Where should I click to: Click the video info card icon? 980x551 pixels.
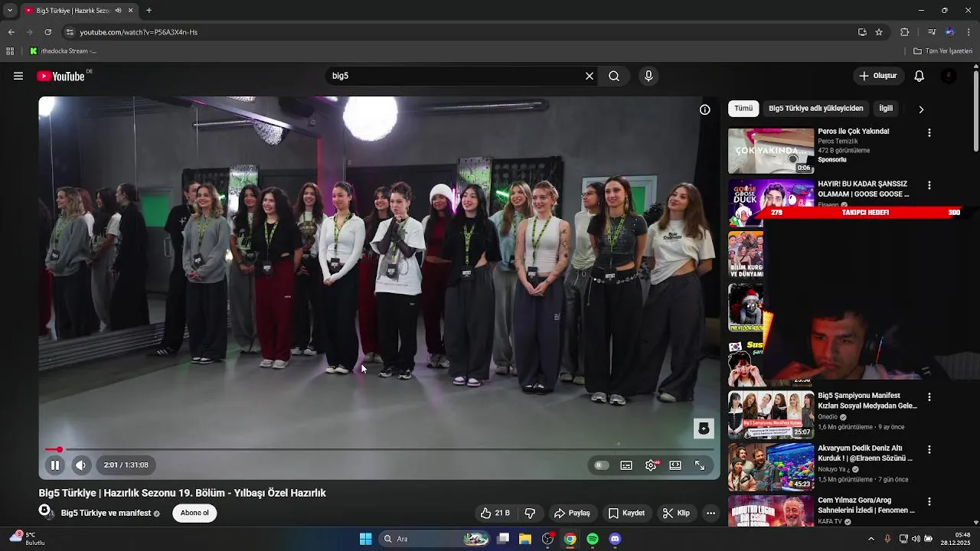705,109
